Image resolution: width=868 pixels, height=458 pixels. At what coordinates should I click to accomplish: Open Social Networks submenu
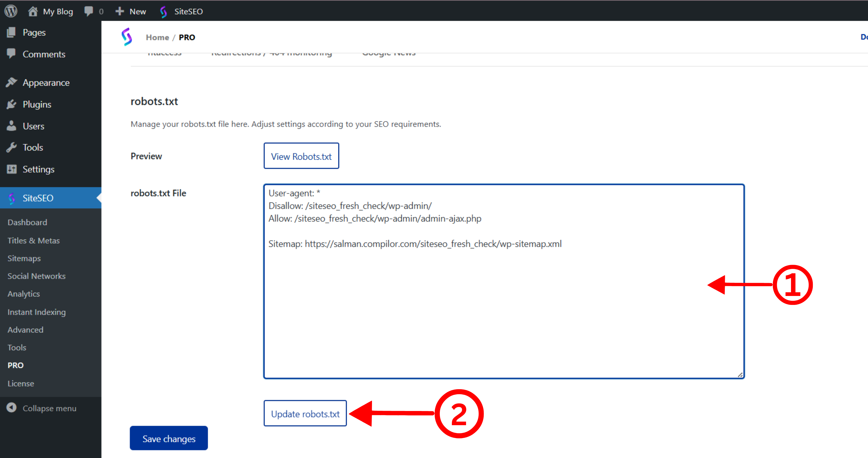[37, 276]
